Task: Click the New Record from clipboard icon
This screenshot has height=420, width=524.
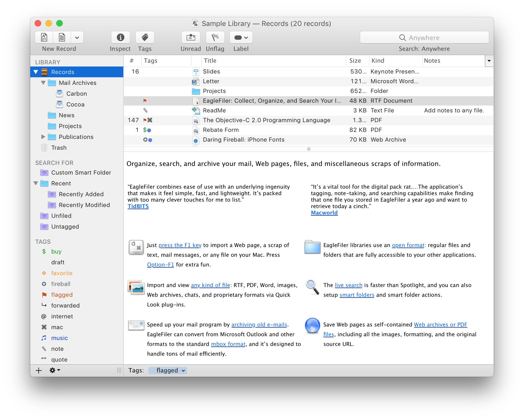Action: [62, 37]
